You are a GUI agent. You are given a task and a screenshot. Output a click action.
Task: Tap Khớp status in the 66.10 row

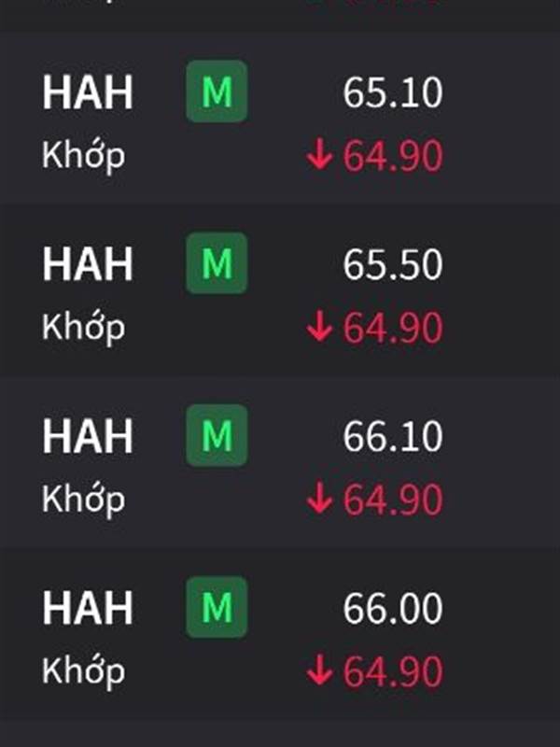tap(83, 500)
